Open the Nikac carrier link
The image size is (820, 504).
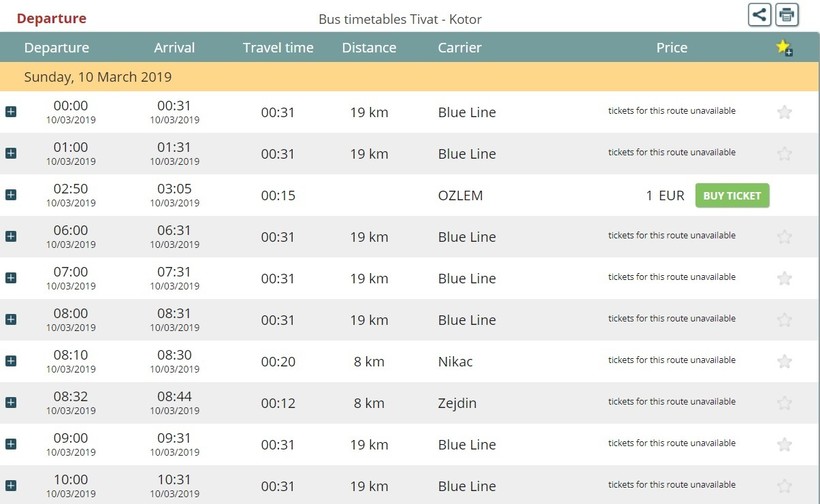(455, 361)
